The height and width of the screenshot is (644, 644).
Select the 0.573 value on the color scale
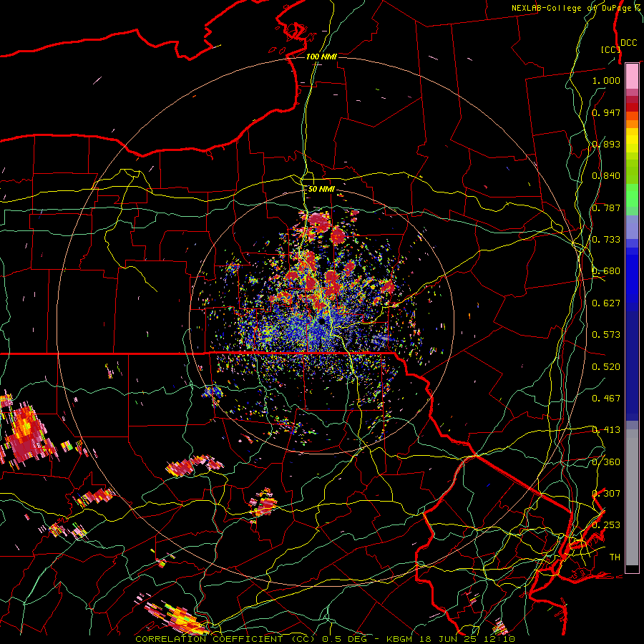pos(606,335)
